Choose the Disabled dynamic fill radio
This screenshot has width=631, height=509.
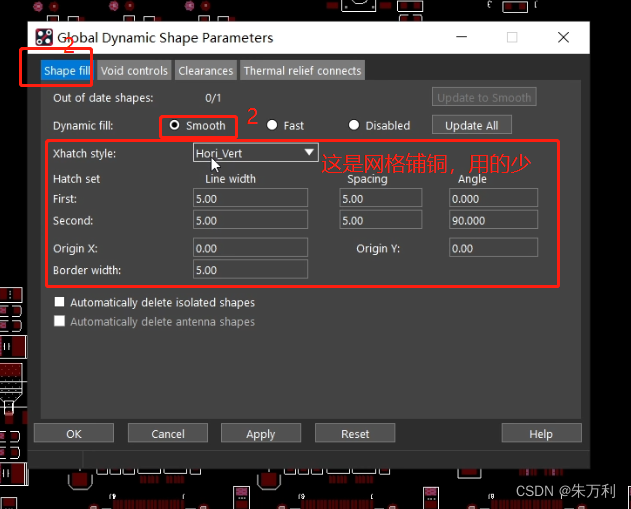(354, 126)
